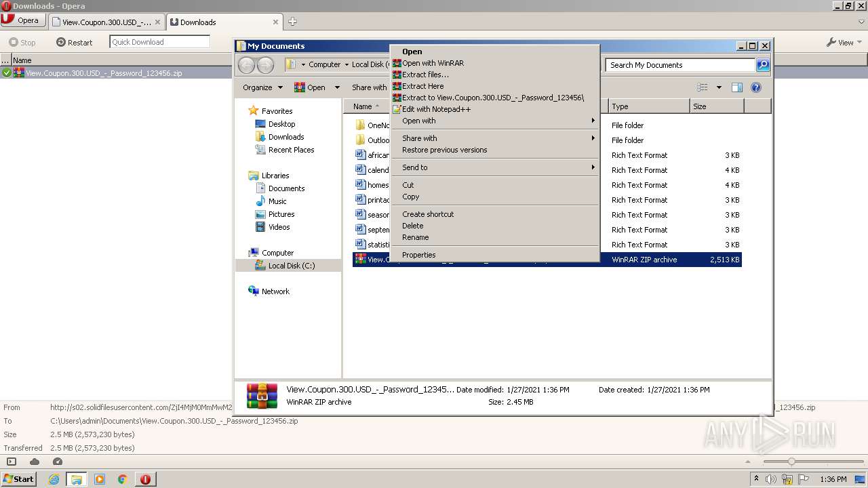868x488 pixels.
Task: Expand the Send to submenu
Action: 494,167
